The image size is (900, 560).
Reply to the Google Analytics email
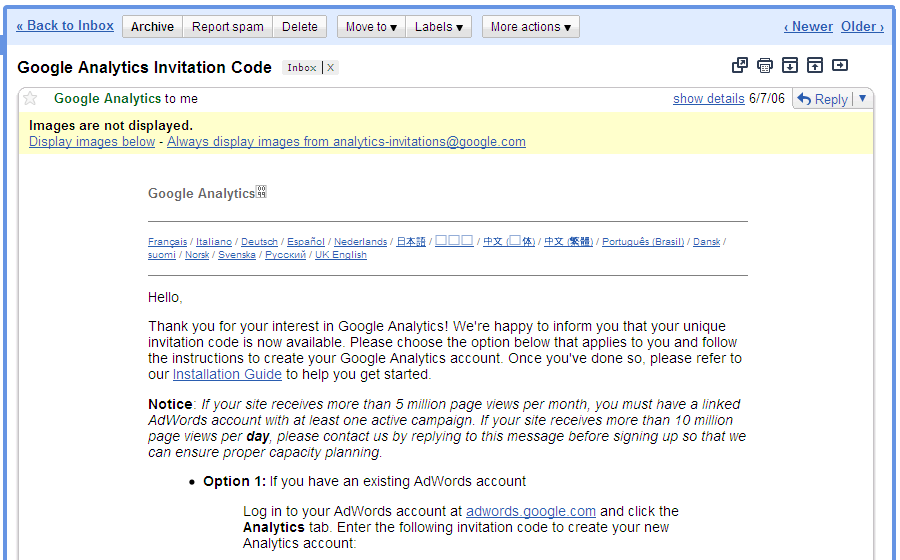(x=823, y=99)
